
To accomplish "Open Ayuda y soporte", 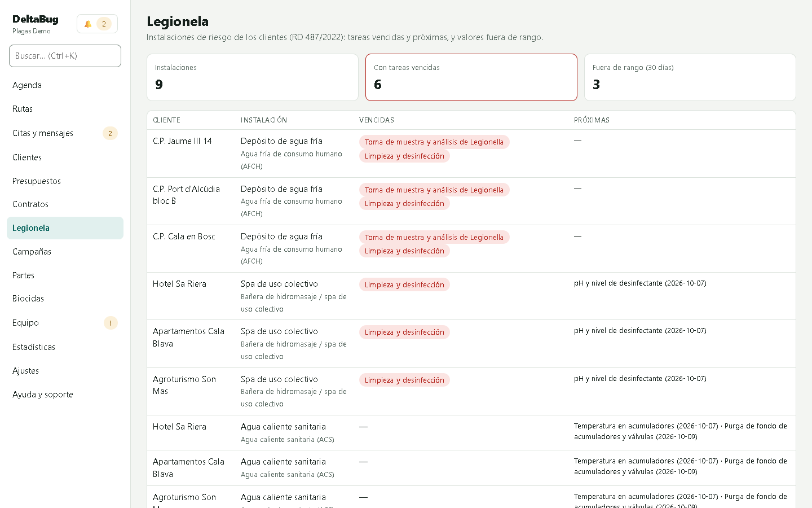I will tap(65, 395).
